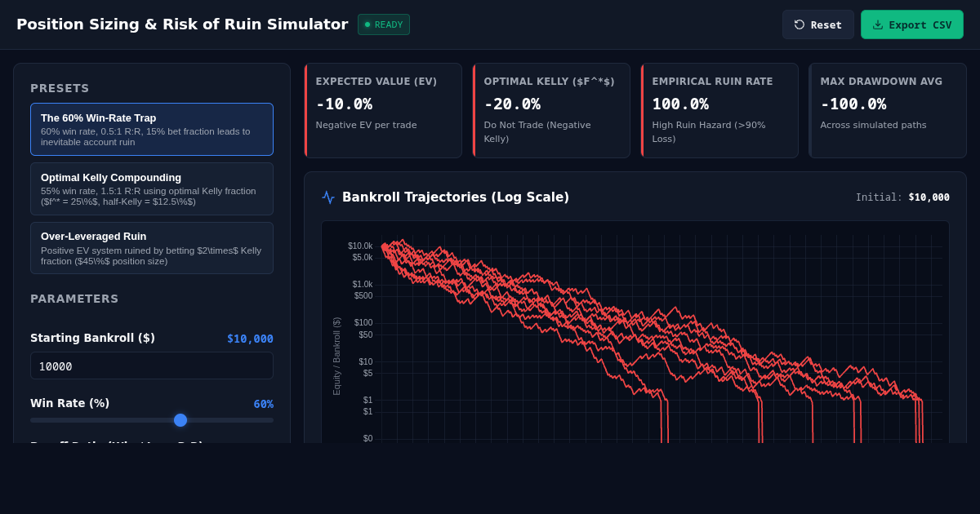
Task: Click the 'High Ruin Hazard' caption
Action: coord(709,132)
